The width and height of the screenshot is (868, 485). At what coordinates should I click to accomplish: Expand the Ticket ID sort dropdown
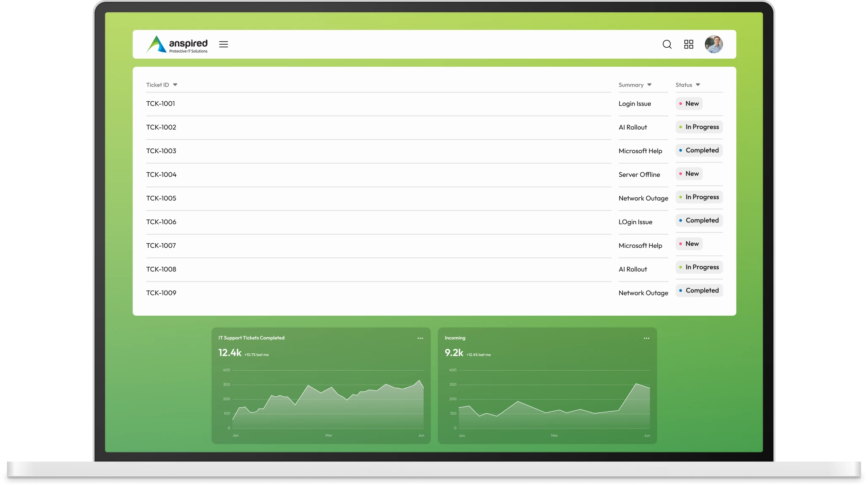pyautogui.click(x=175, y=85)
